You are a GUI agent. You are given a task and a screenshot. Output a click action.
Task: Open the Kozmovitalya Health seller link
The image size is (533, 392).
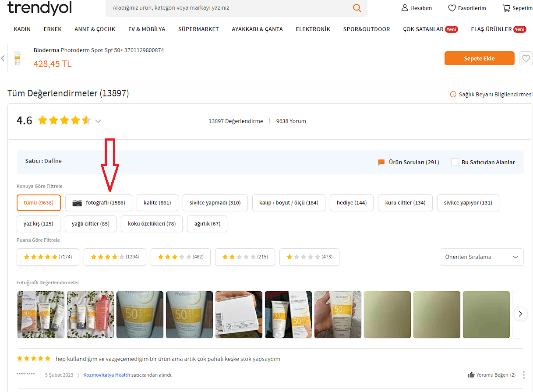[106, 375]
